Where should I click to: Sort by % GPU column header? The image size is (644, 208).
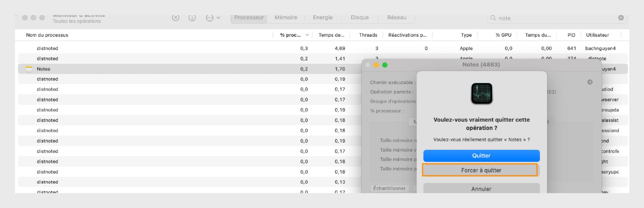click(x=503, y=35)
